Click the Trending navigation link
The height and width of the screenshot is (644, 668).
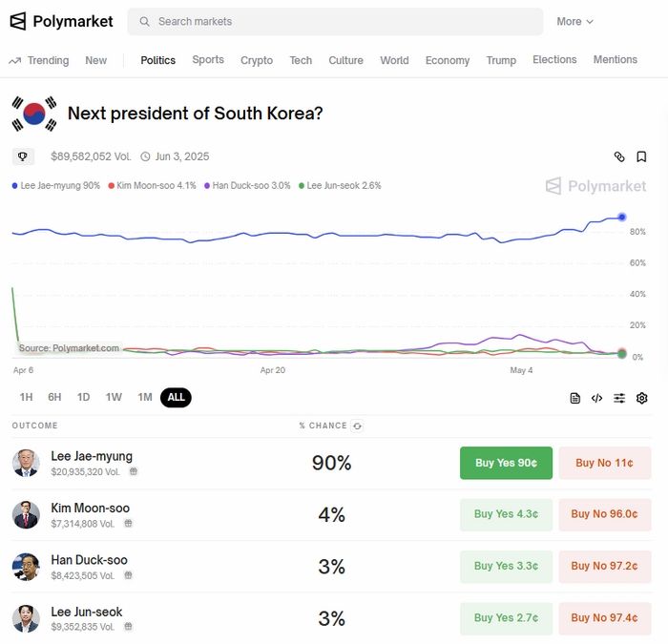[39, 60]
